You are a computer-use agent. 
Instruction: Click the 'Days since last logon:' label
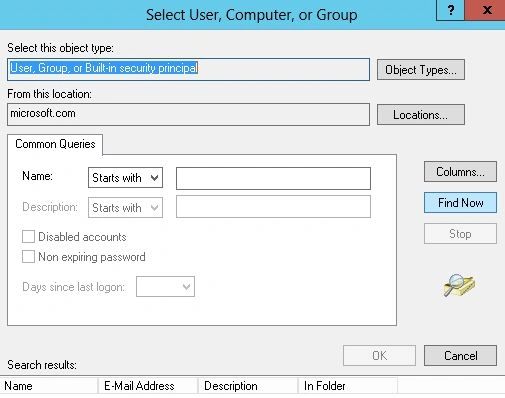tap(73, 287)
